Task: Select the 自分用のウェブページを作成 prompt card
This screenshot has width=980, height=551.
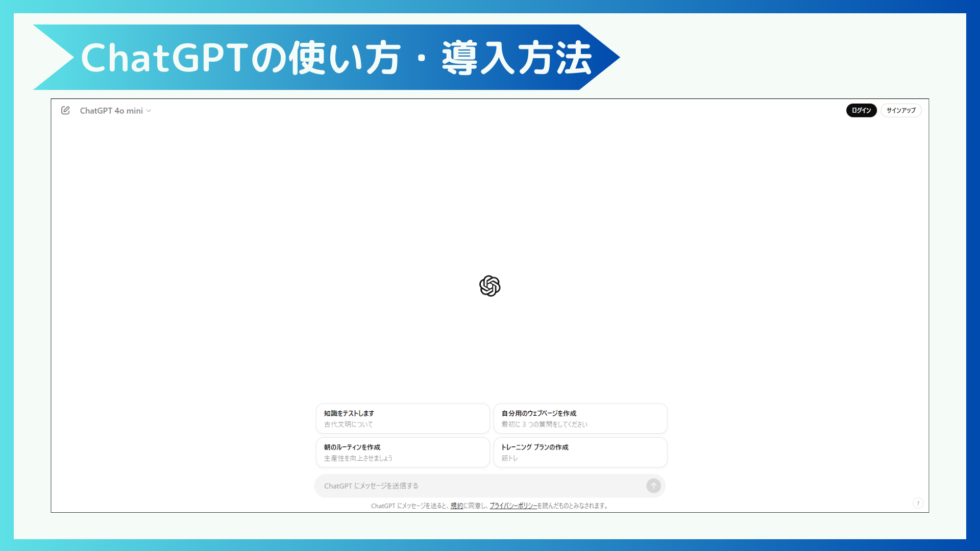Action: click(580, 418)
